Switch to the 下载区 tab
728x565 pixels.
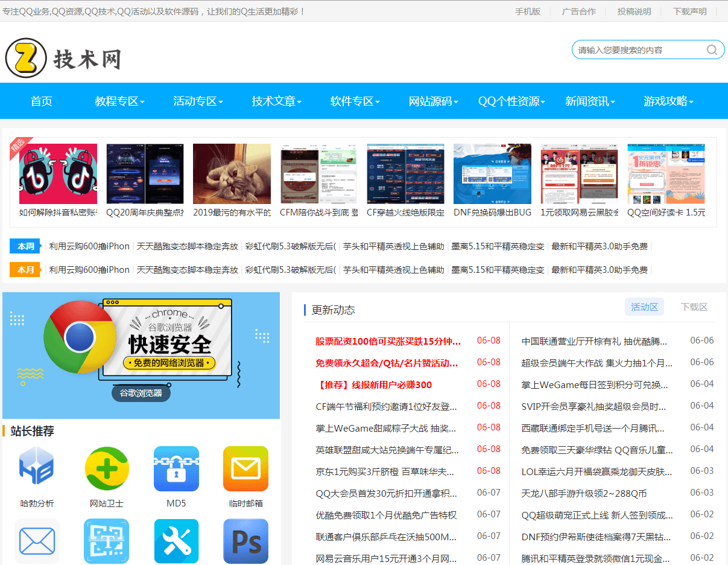[694, 307]
